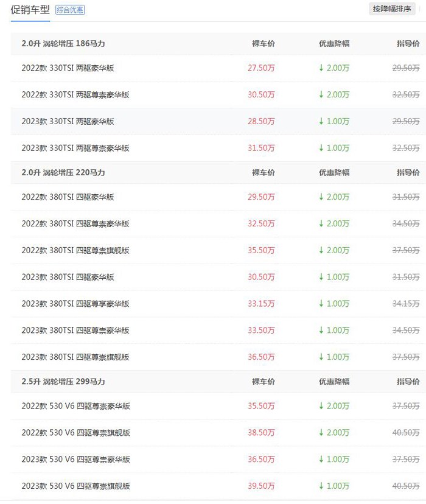Click the 27.50万 price
The height and width of the screenshot is (504, 426).
pos(261,68)
